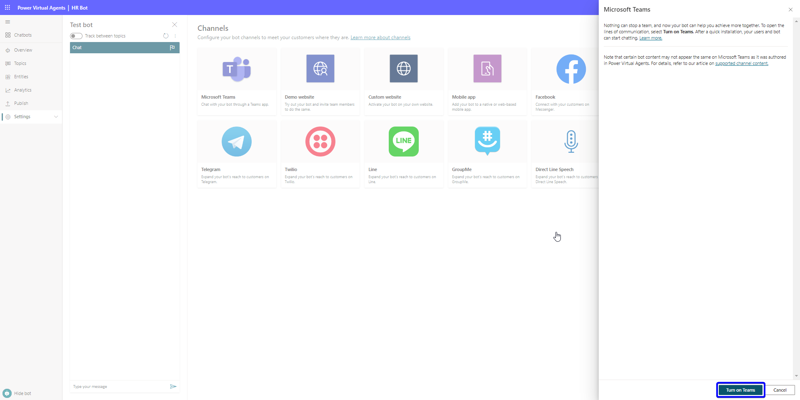Select the GroupMe channel icon
Screen dimensions: 800x400
pos(487,141)
